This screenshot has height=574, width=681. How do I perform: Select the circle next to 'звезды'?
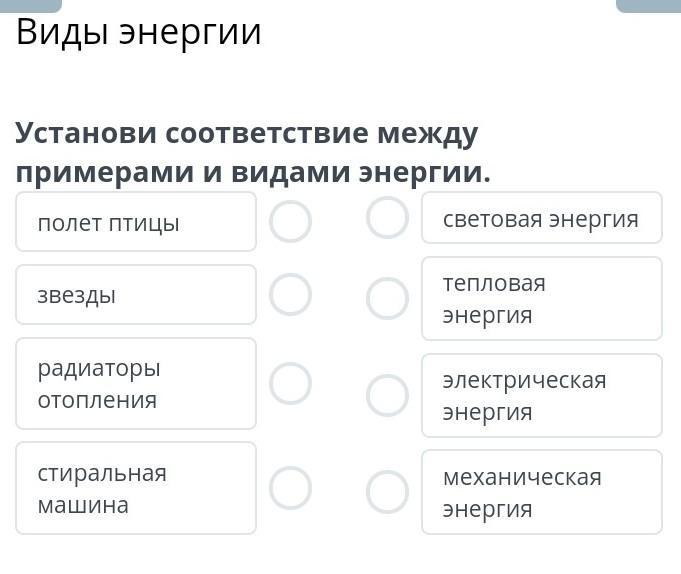coord(290,295)
